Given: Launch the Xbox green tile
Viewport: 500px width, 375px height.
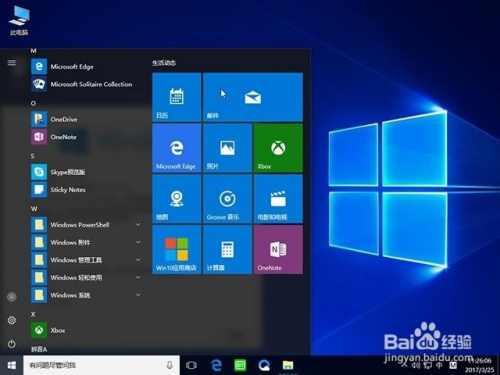Looking at the screenshot, I should click(x=278, y=148).
